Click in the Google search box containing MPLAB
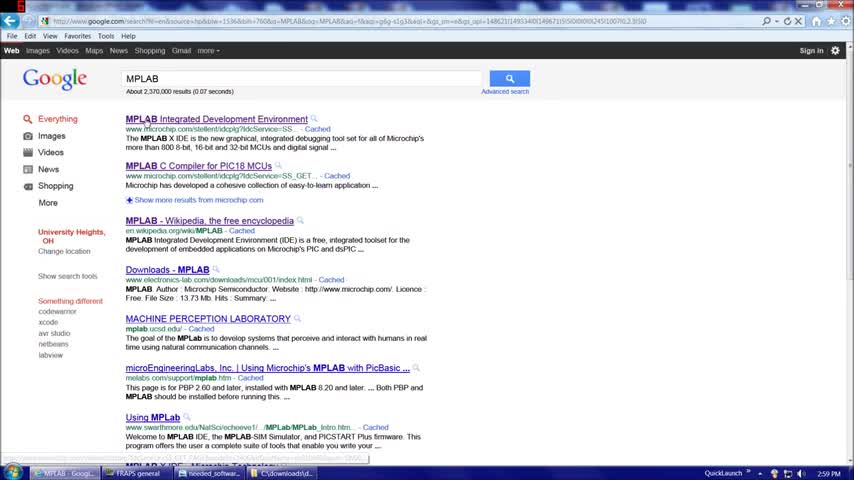 point(302,78)
